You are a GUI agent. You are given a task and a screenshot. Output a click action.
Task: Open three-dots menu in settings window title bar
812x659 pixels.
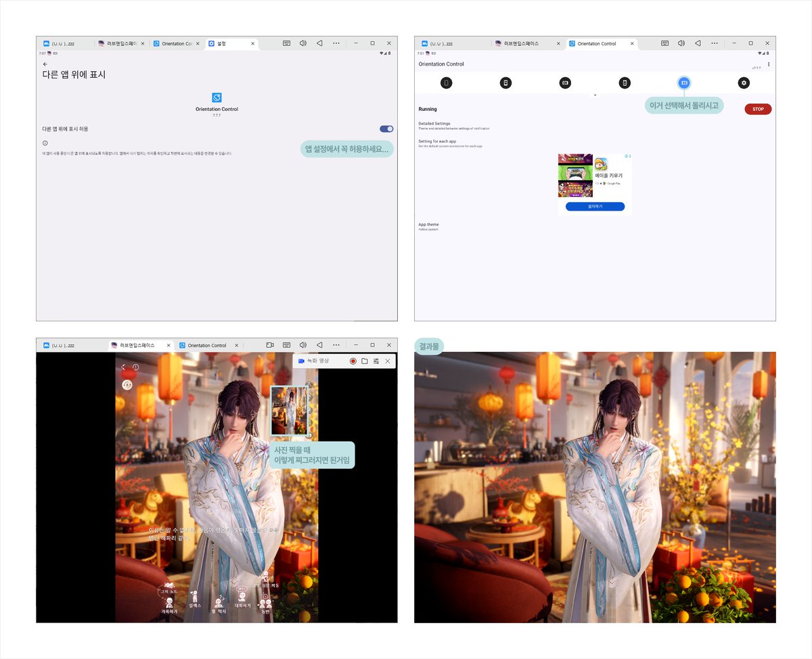point(336,43)
